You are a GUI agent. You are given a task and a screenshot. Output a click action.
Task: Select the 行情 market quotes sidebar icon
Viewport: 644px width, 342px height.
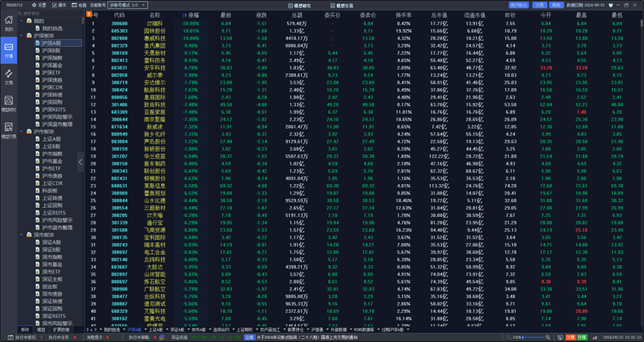(x=9, y=50)
